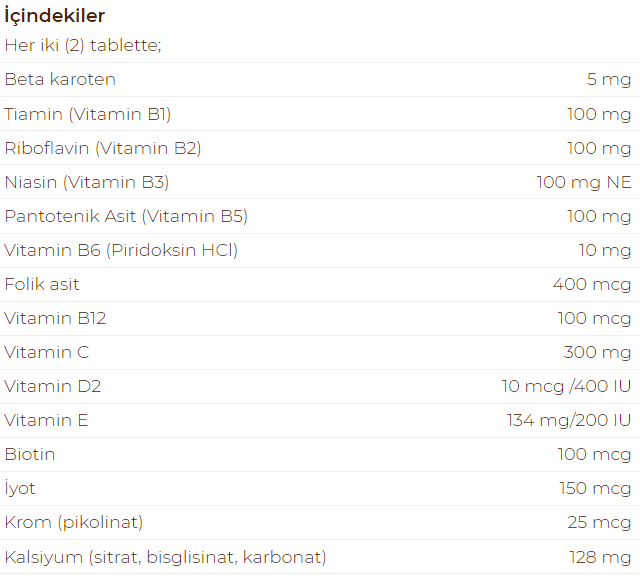Viewport: 640px width, 576px height.
Task: Click Pantotenik Asit (Vitamin B5) text
Action: point(126,216)
